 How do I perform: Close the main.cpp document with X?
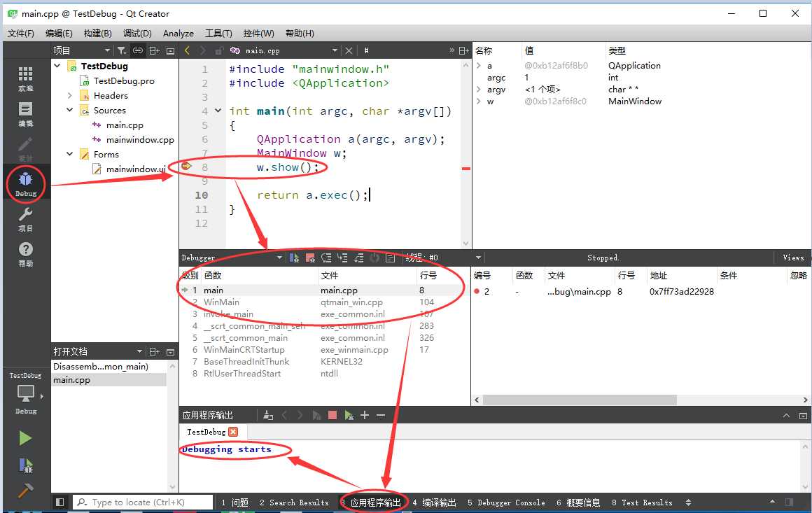point(349,50)
